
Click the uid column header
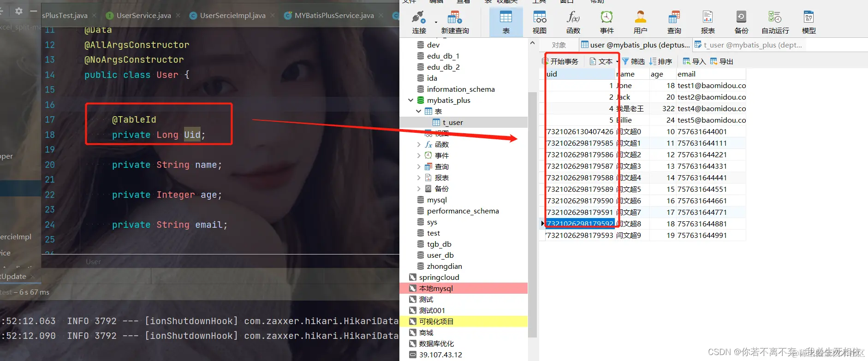(580, 74)
